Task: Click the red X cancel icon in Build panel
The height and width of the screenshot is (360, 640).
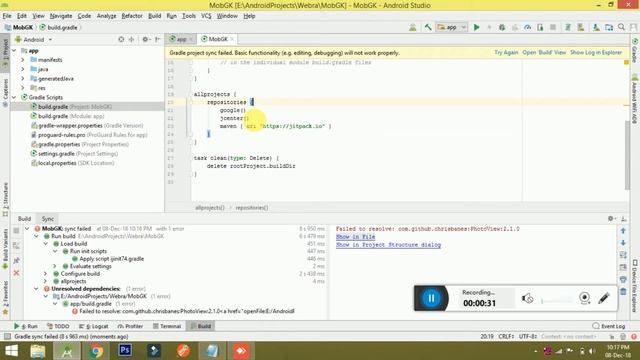Action: (16, 273)
